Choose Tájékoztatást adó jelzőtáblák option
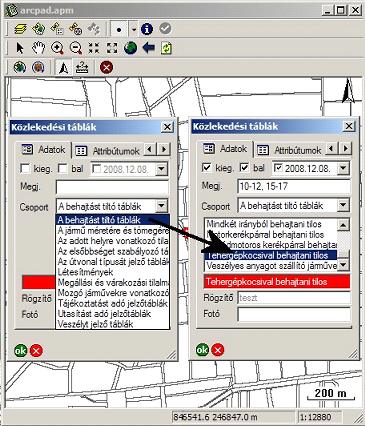365x426 pixels. tap(113, 303)
